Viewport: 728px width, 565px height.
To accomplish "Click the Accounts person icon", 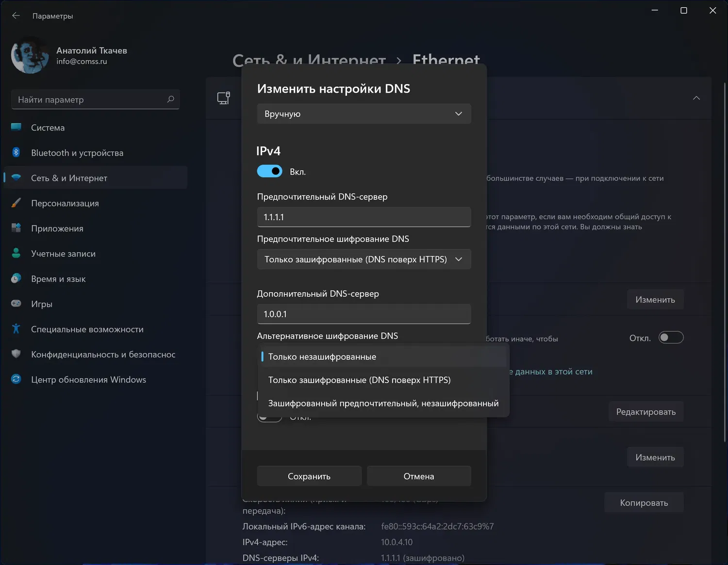I will (x=16, y=253).
